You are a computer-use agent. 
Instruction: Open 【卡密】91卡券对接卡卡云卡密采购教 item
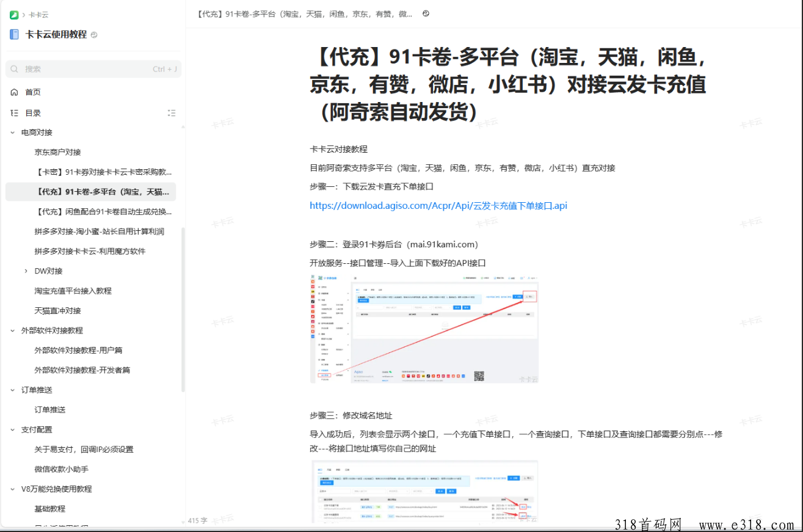pyautogui.click(x=103, y=172)
